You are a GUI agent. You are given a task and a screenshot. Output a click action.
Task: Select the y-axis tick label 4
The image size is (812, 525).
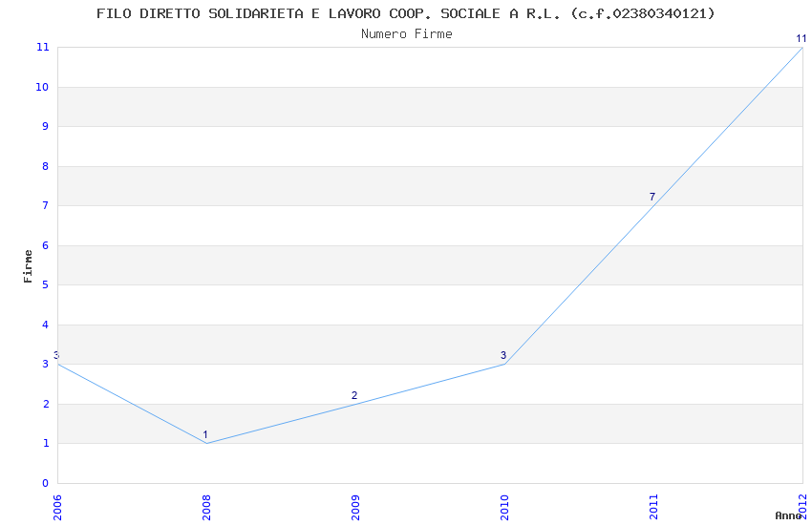click(x=46, y=325)
